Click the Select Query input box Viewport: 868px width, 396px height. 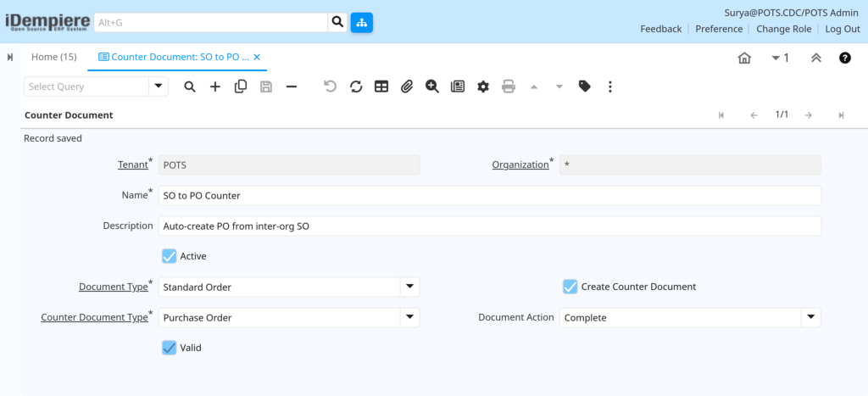pos(86,86)
